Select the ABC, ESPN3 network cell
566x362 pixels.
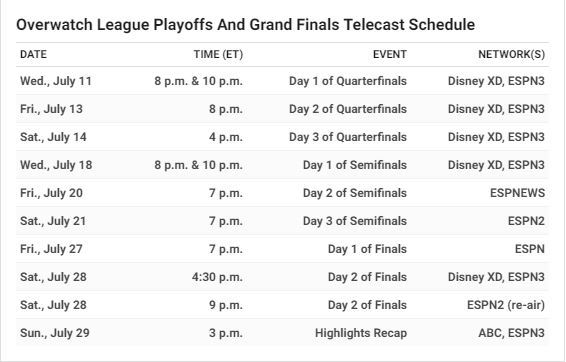(x=511, y=333)
